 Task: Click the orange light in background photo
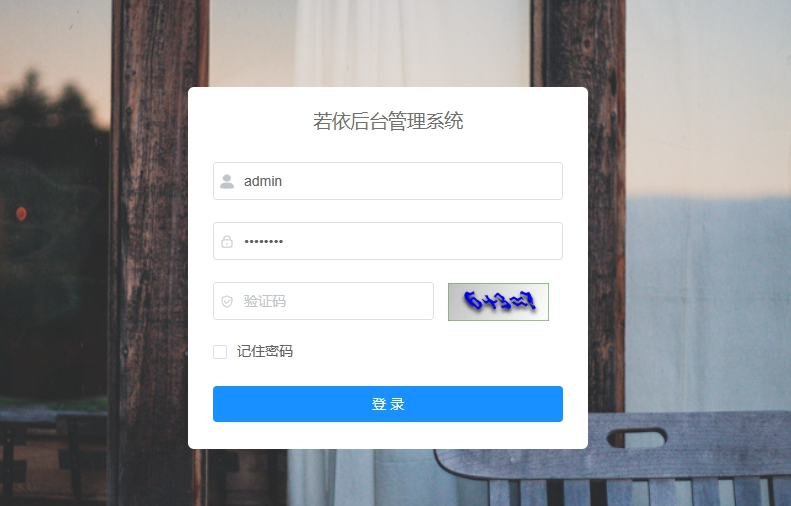(21, 214)
